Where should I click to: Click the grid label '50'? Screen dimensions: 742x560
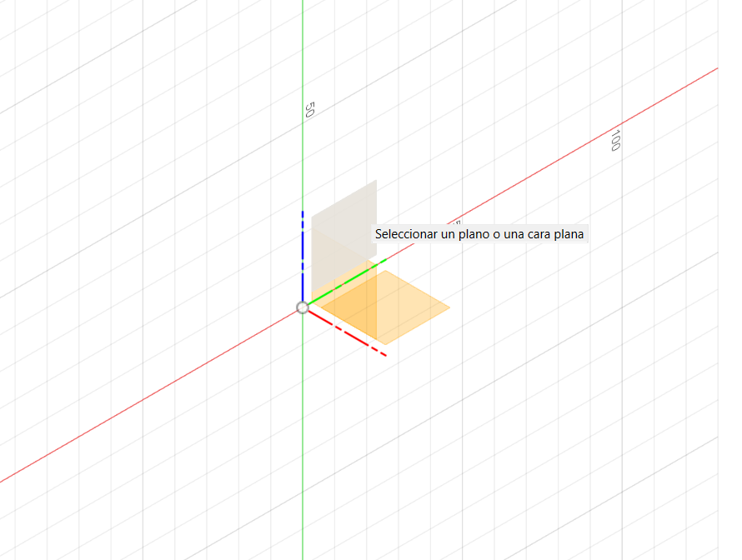309,109
